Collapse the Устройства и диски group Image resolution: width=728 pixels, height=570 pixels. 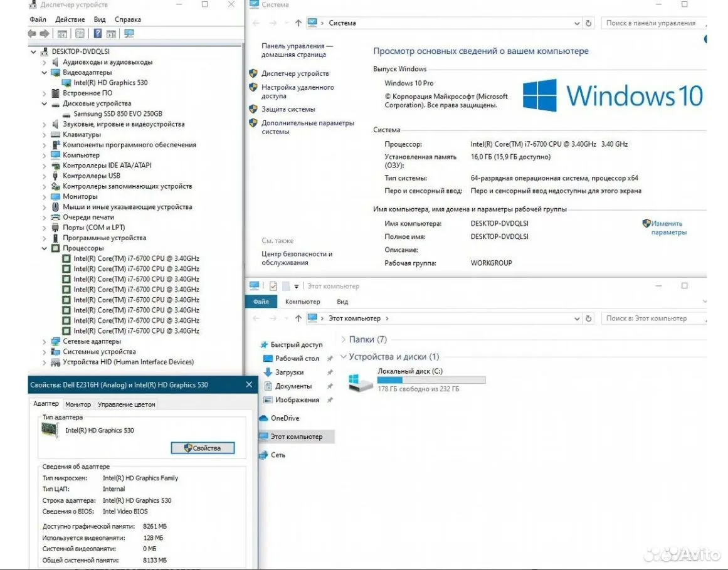(x=344, y=356)
